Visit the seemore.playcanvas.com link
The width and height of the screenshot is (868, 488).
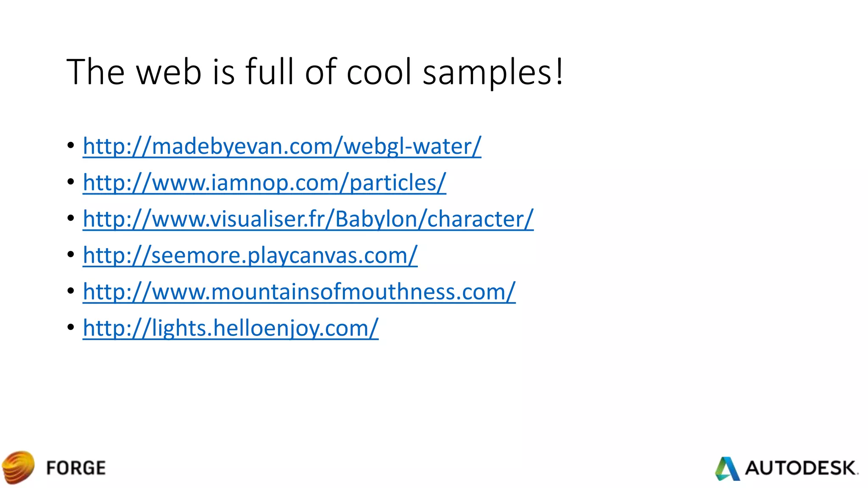(250, 255)
